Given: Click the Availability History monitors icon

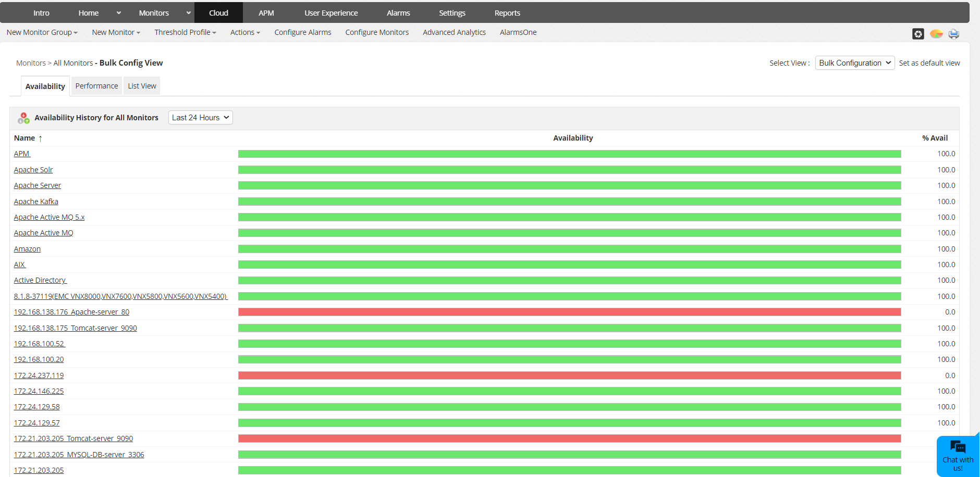Looking at the screenshot, I should 23,118.
